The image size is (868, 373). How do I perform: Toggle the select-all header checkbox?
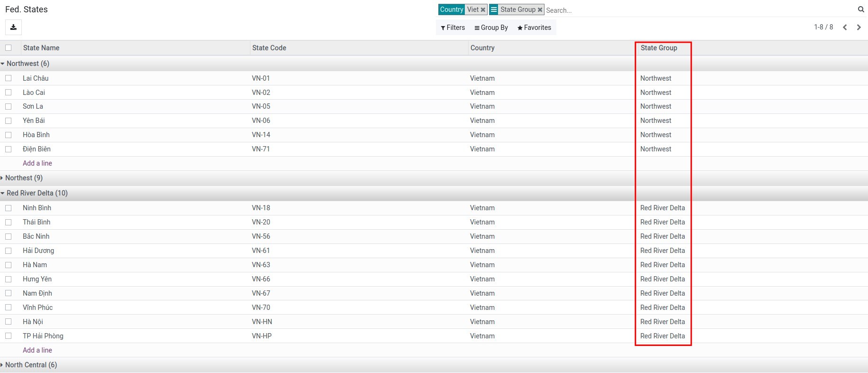[9, 48]
